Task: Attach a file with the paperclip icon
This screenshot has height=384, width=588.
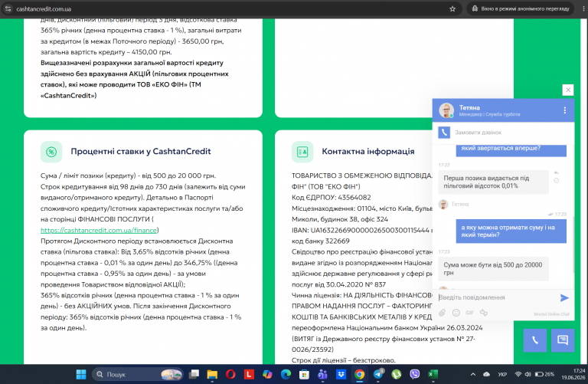Action: 443,313
